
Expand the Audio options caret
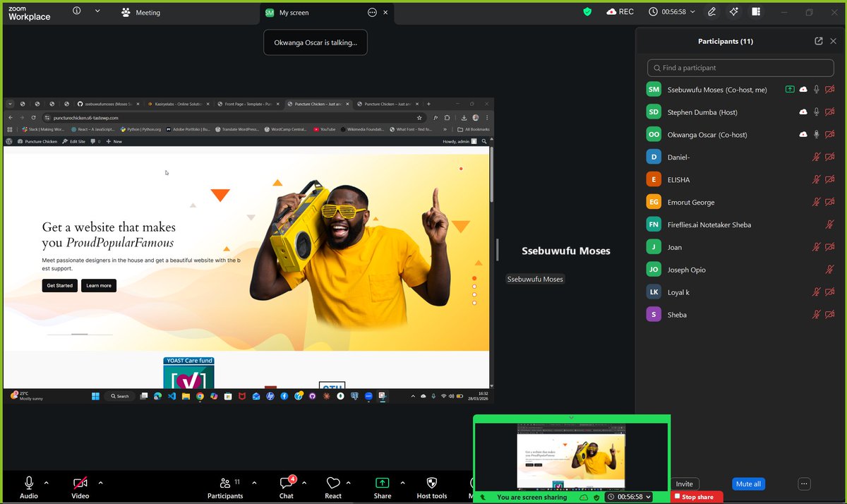(x=47, y=483)
